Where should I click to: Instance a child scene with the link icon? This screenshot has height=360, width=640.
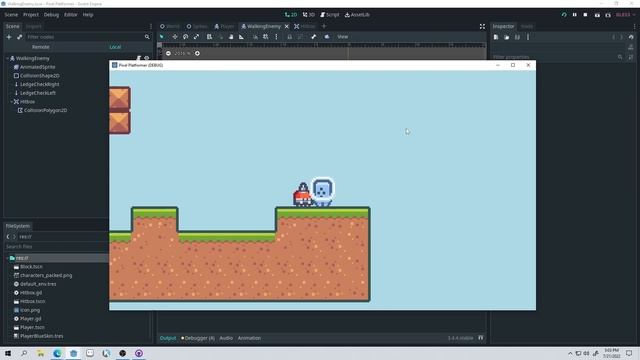[19, 37]
